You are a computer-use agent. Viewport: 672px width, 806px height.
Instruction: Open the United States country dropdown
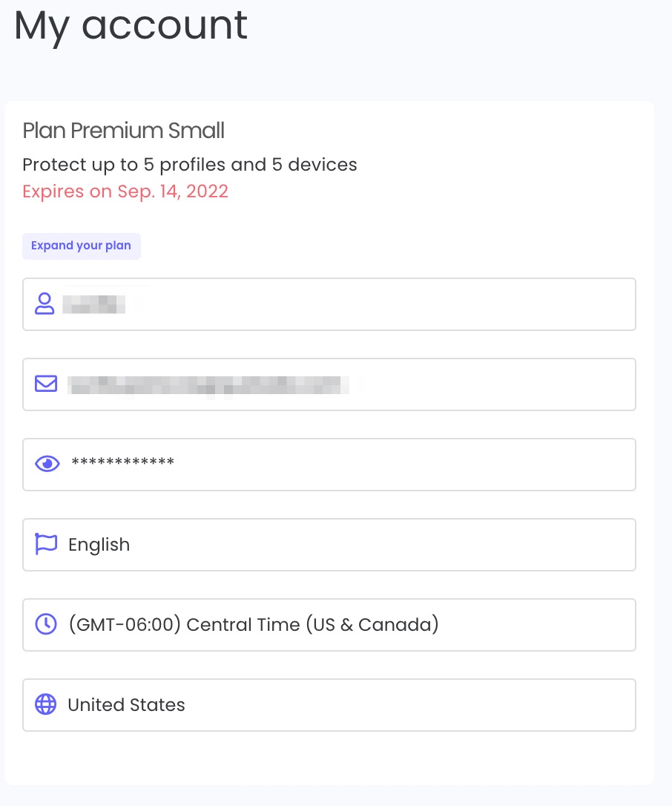tap(329, 705)
